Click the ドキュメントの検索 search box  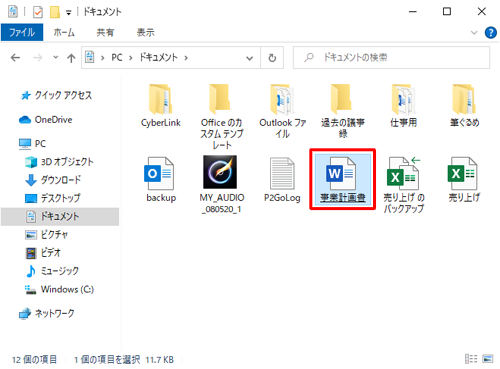click(391, 58)
